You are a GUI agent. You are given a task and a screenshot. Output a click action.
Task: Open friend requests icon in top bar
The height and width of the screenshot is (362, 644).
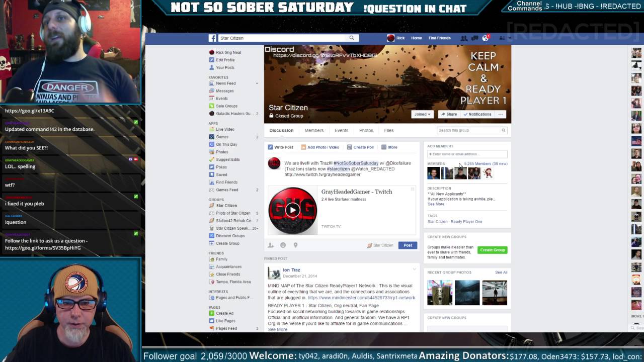pos(464,38)
